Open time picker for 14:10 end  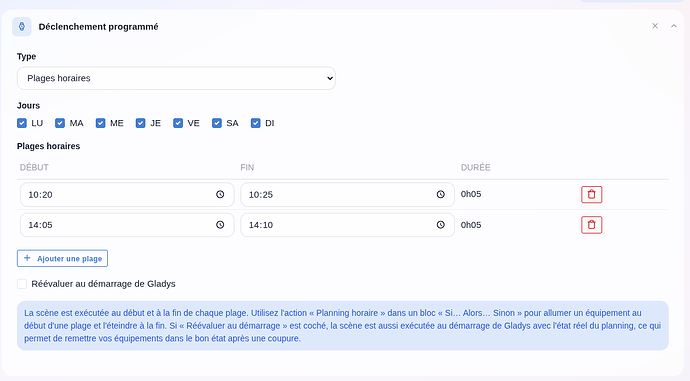[440, 225]
